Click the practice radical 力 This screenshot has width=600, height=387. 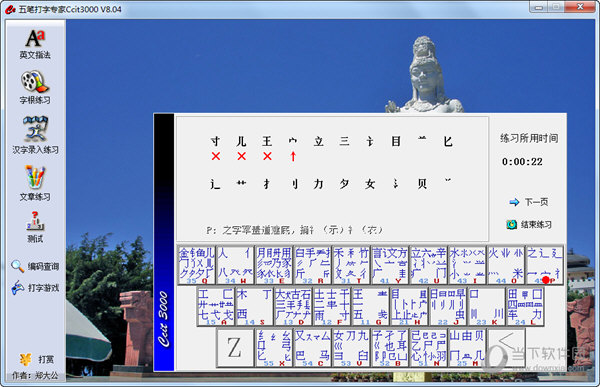318,184
